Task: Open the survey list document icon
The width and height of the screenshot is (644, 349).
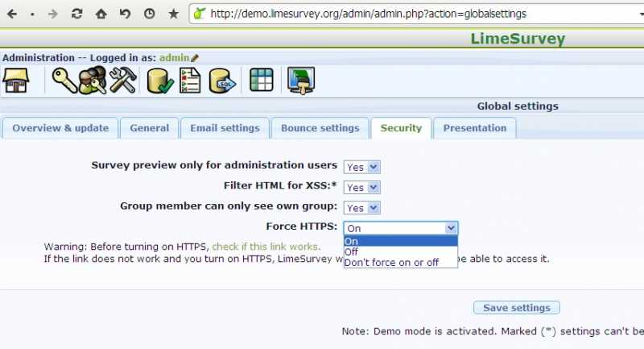Action: (x=190, y=81)
